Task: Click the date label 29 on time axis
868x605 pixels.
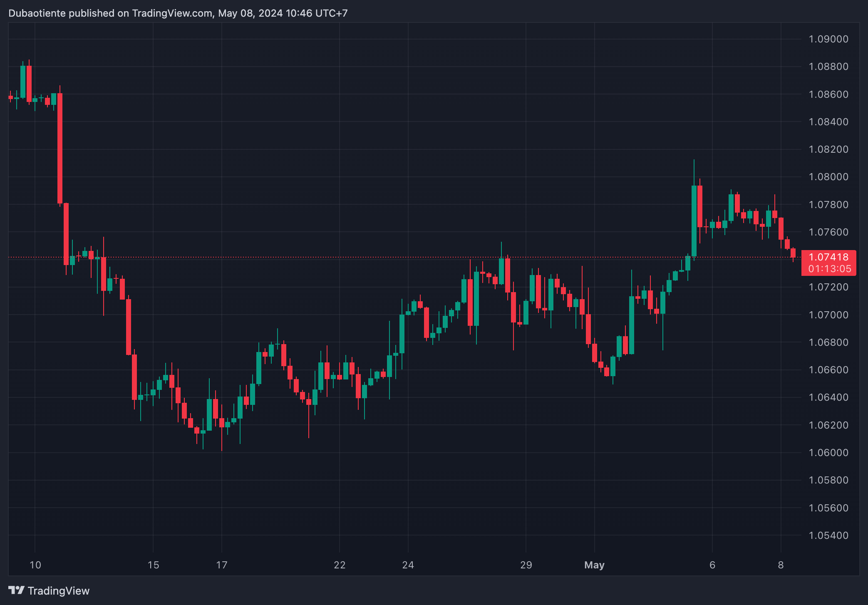Action: coord(526,565)
